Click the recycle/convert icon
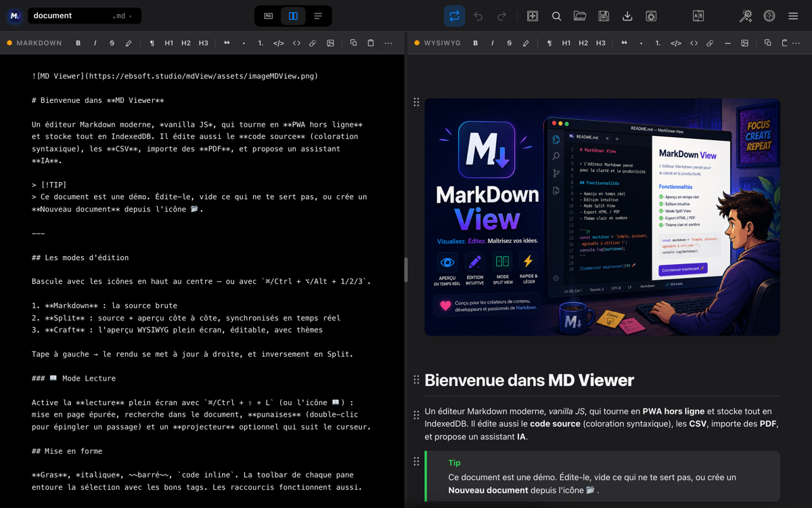Viewport: 812px width, 508px height. (x=651, y=16)
